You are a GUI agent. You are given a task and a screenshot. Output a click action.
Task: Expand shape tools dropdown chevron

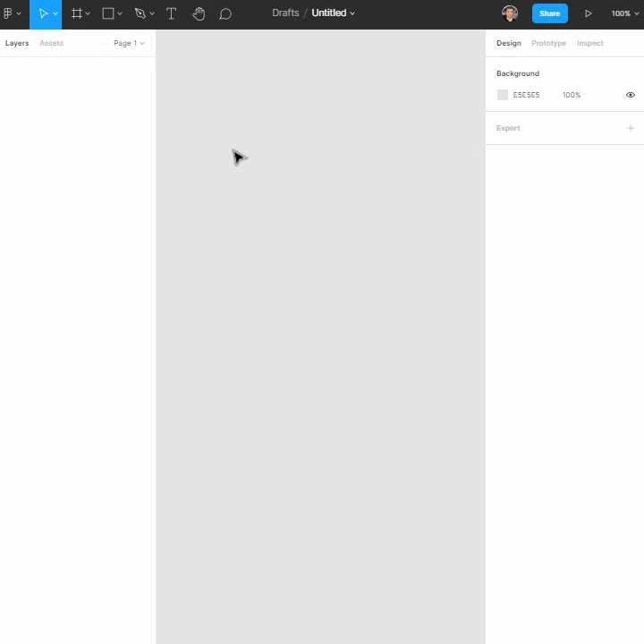120,14
